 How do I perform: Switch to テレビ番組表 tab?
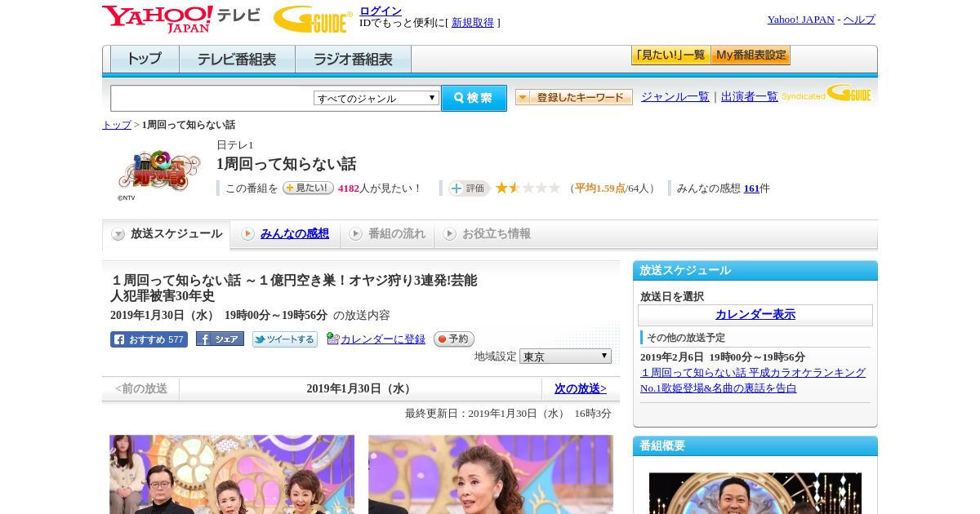pyautogui.click(x=237, y=59)
